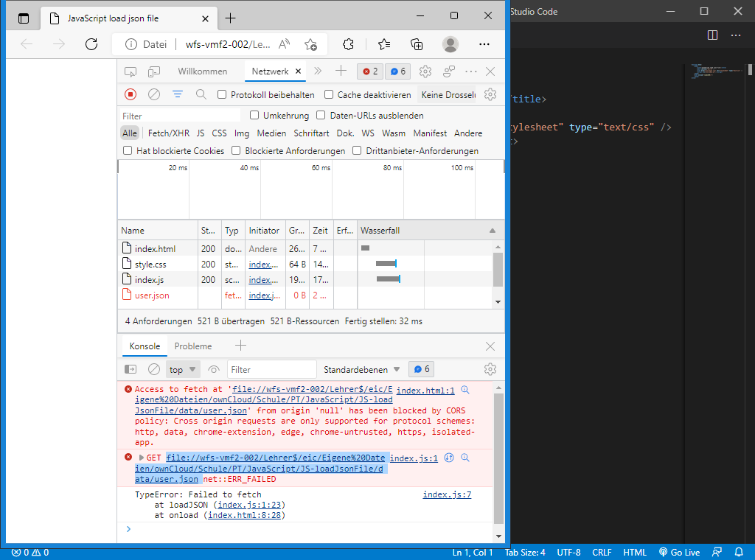Create a live expression with the eye icon
Image resolution: width=755 pixels, height=560 pixels.
(x=214, y=369)
